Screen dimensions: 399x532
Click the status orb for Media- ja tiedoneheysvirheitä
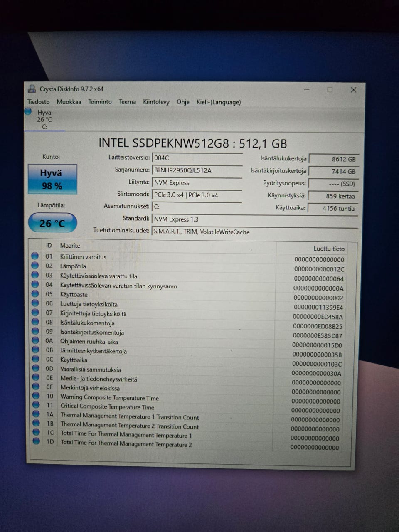(36, 378)
